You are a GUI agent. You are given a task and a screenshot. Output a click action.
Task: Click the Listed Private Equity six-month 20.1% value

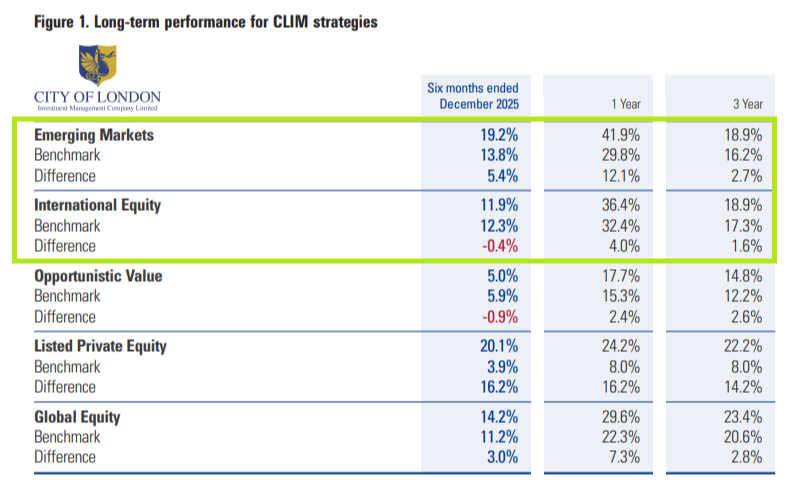tap(500, 347)
